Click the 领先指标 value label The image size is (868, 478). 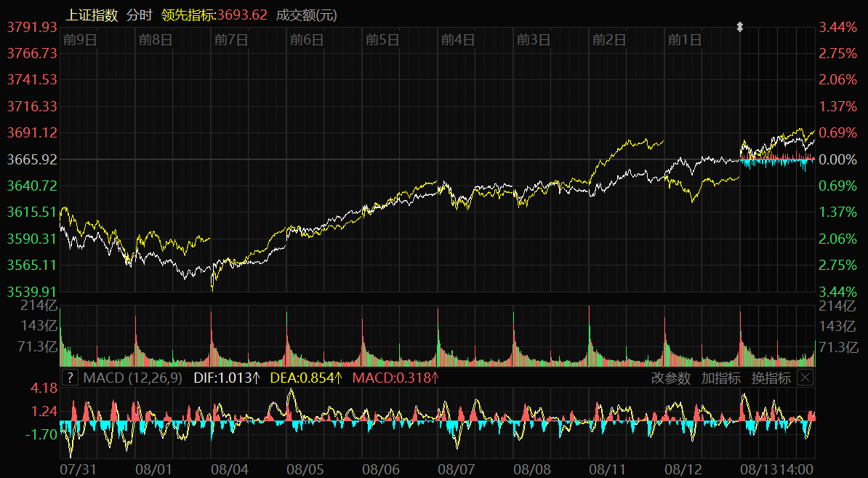click(x=214, y=15)
